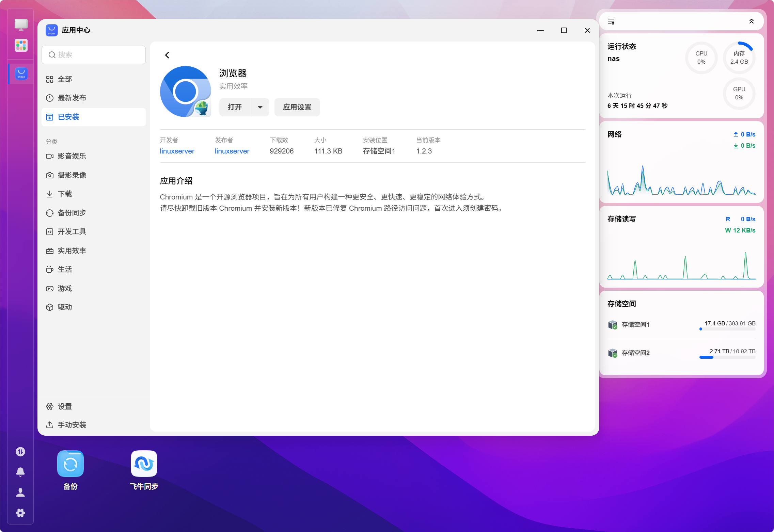Click the 应用设置 button
Viewport: 774px width, 532px height.
[297, 107]
